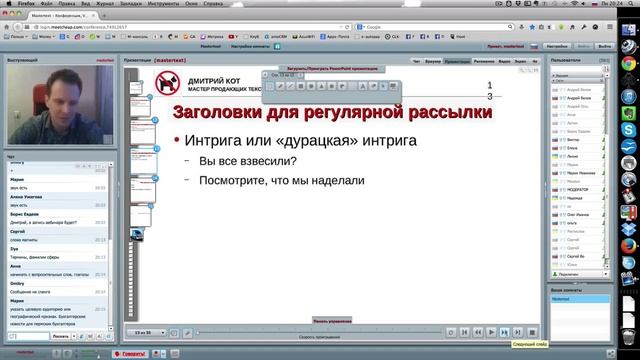Open Google Chrome from the Dock

coord(629,64)
